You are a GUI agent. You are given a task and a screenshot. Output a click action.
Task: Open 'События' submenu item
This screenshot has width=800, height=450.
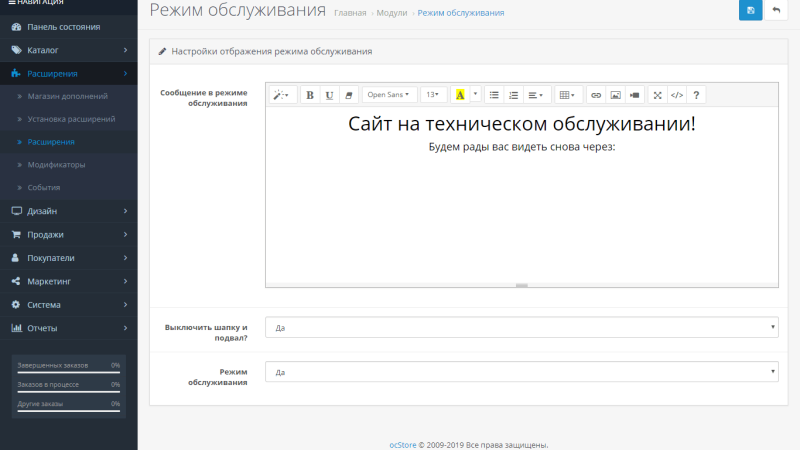point(68,187)
